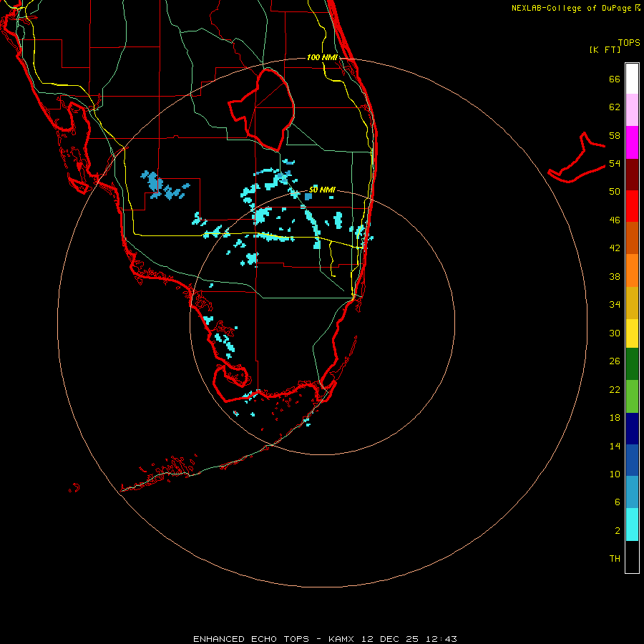Click the 12 DEC 25 date text
644x644 pixels.
390,639
